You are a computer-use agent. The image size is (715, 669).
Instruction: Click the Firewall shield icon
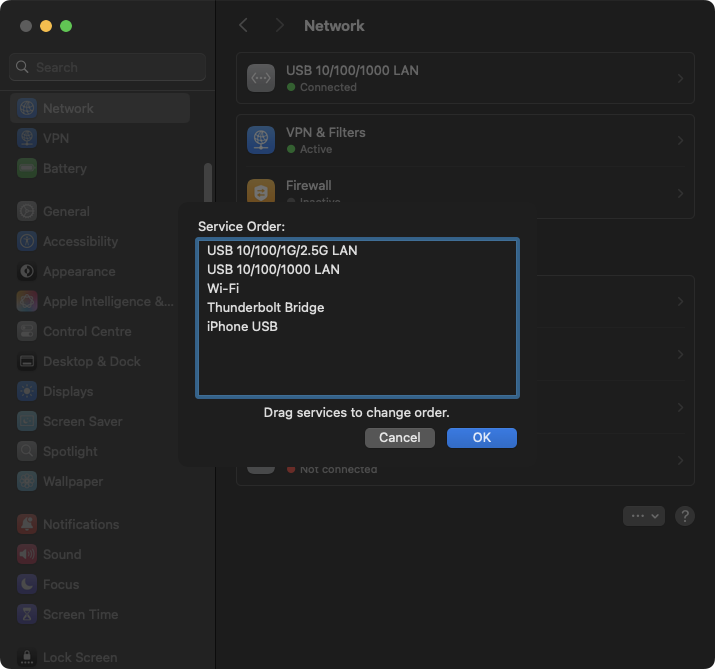click(x=261, y=191)
